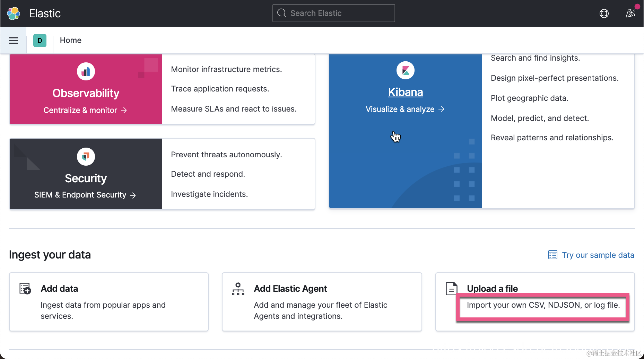Click 'Model, predict, and detect.' text
Image resolution: width=644 pixels, height=359 pixels.
pyautogui.click(x=540, y=118)
